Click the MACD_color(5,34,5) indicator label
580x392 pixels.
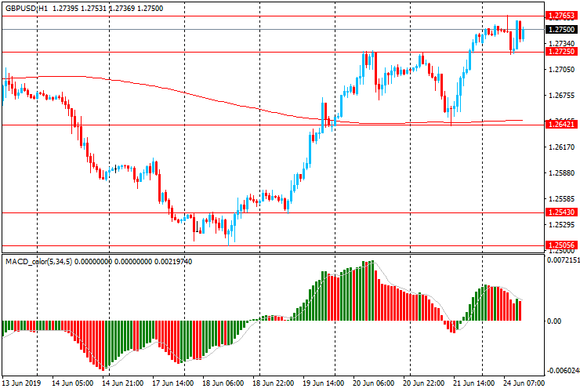(x=39, y=262)
